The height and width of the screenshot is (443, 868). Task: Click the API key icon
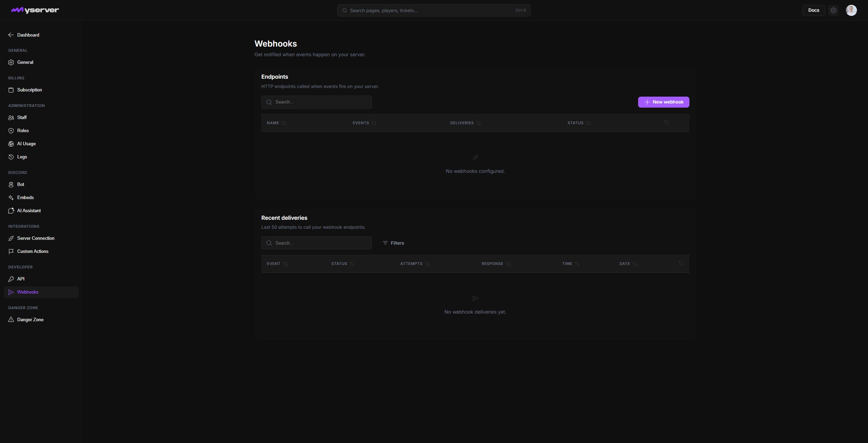coord(11,279)
